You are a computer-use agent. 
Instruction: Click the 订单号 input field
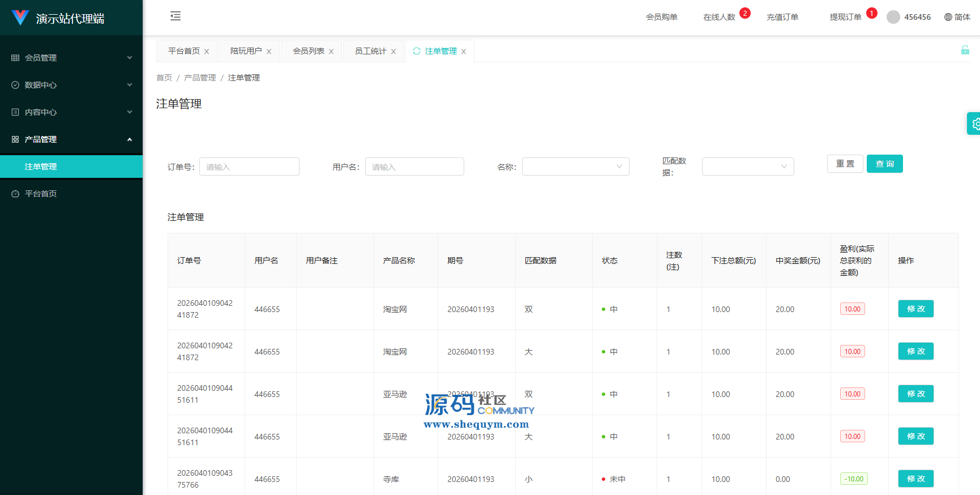[249, 167]
